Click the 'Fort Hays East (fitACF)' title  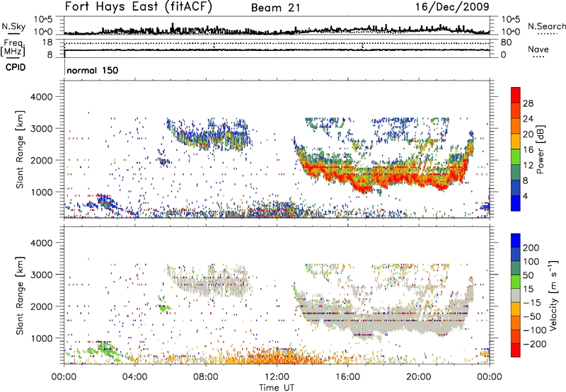click(x=138, y=6)
